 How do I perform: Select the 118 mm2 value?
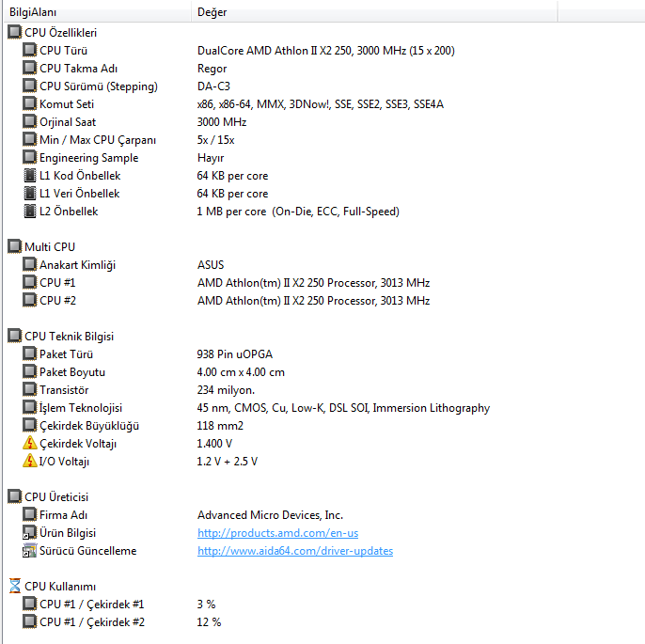point(220,426)
